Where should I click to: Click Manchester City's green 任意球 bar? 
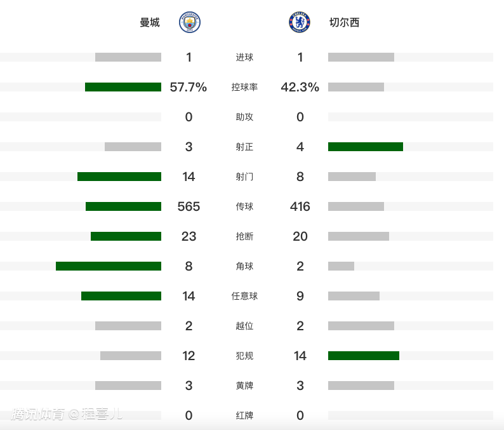click(121, 296)
